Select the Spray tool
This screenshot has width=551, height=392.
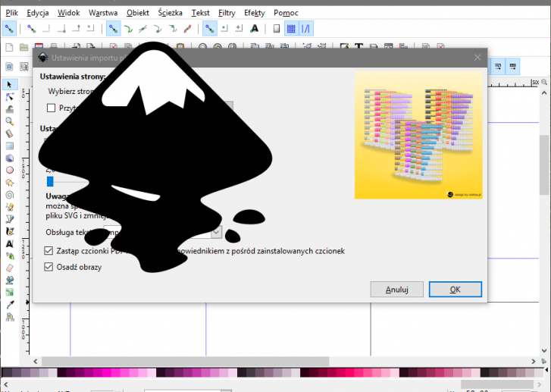(10, 256)
